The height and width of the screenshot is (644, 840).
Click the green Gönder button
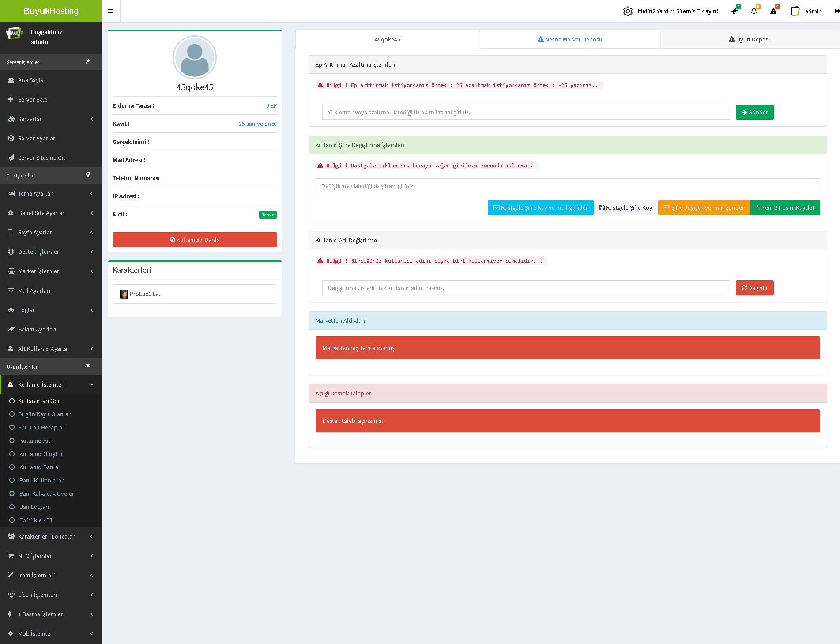pos(754,112)
